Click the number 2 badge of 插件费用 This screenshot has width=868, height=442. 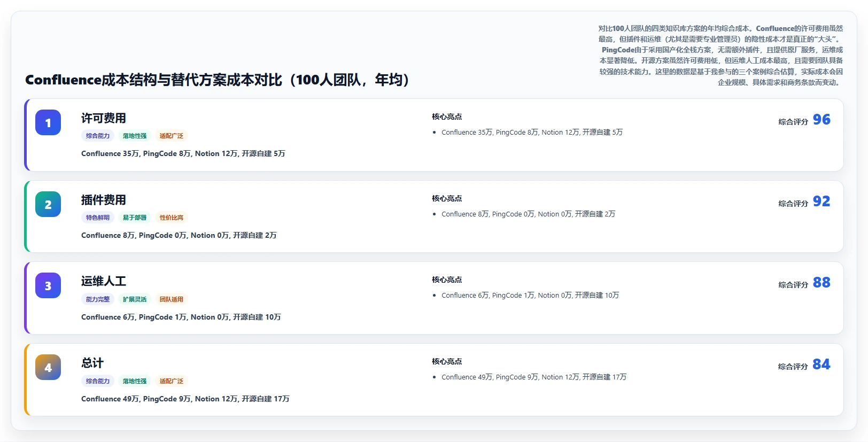coord(48,204)
